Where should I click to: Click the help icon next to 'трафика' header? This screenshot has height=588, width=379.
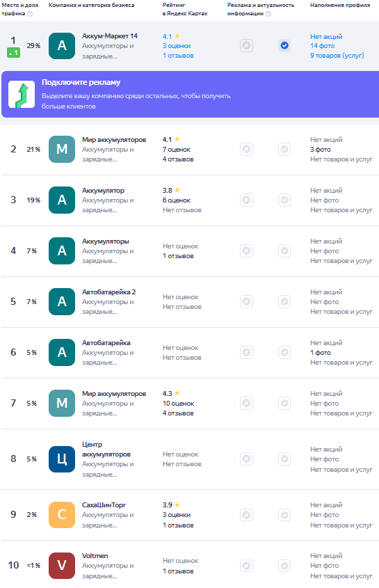[30, 14]
